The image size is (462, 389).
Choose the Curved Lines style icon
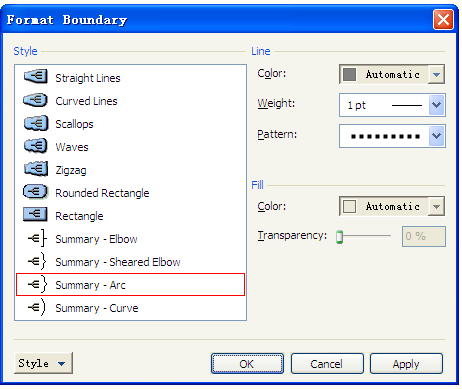pos(36,100)
